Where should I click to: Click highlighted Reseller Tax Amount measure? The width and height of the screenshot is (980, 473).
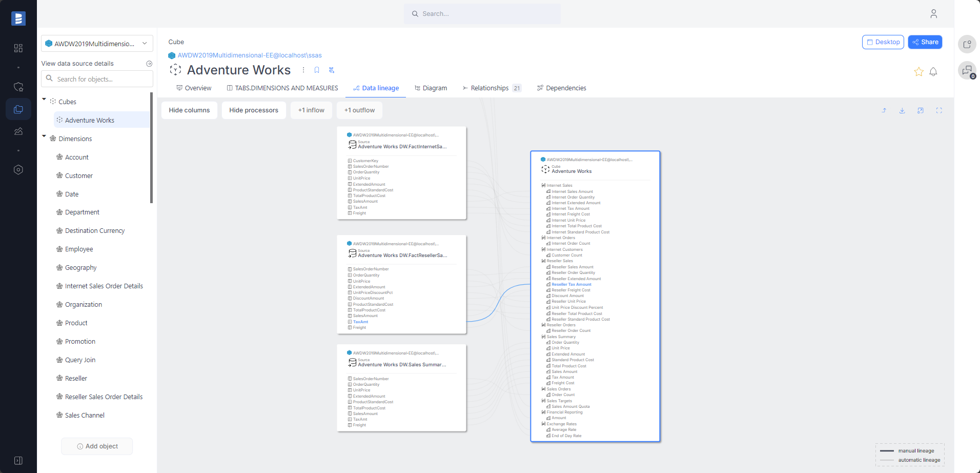point(571,285)
